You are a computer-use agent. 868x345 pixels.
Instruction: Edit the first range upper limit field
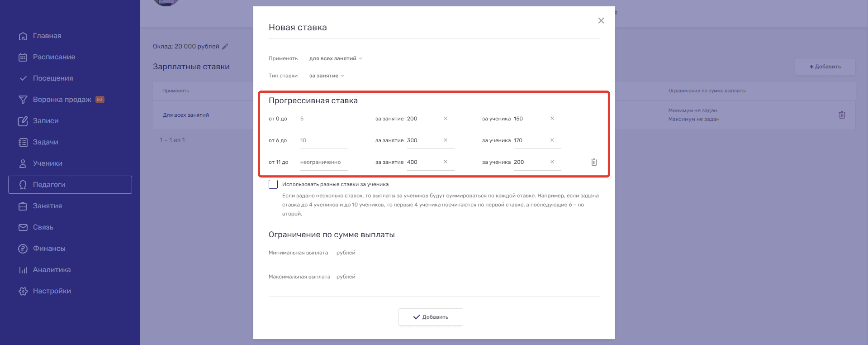click(323, 119)
